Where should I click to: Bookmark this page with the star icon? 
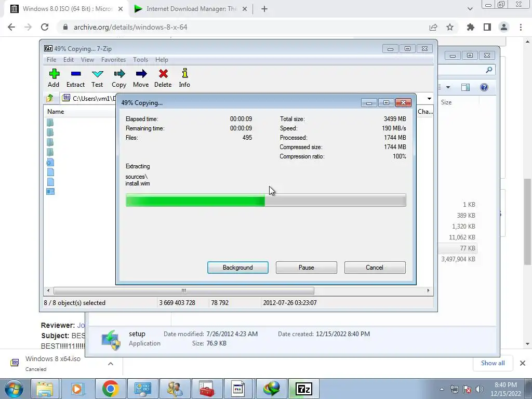click(x=450, y=27)
